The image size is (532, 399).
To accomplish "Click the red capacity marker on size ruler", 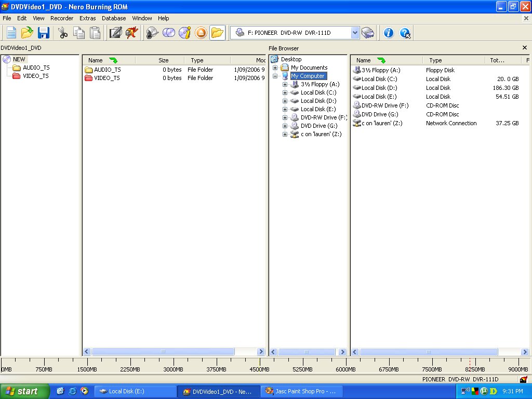I will tap(470, 366).
